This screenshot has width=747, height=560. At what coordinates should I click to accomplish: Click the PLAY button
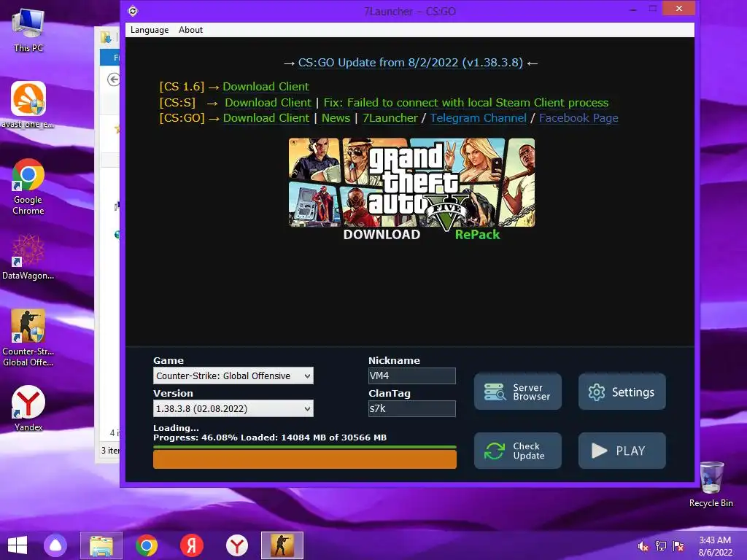622,451
